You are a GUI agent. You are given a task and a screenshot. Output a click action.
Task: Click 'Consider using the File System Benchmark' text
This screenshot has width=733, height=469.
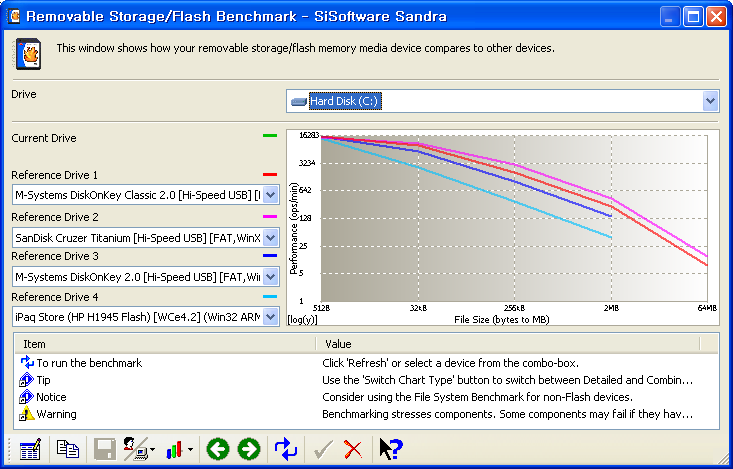pos(477,397)
